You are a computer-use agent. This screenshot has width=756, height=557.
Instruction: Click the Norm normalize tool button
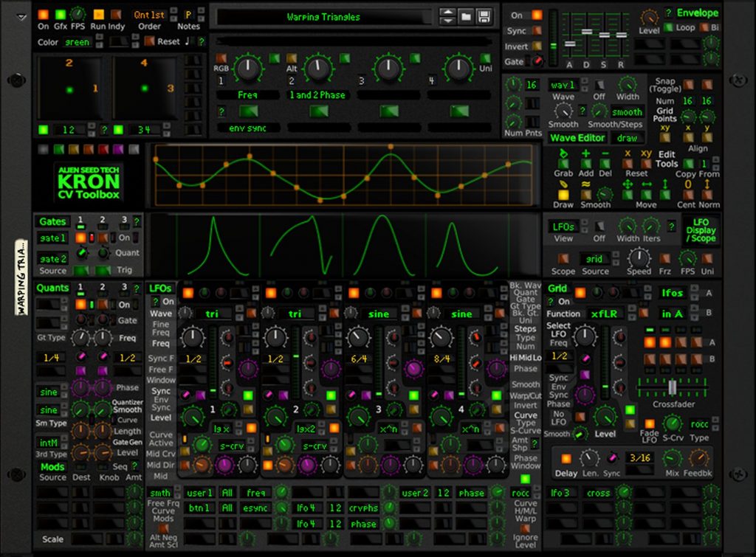(x=709, y=194)
